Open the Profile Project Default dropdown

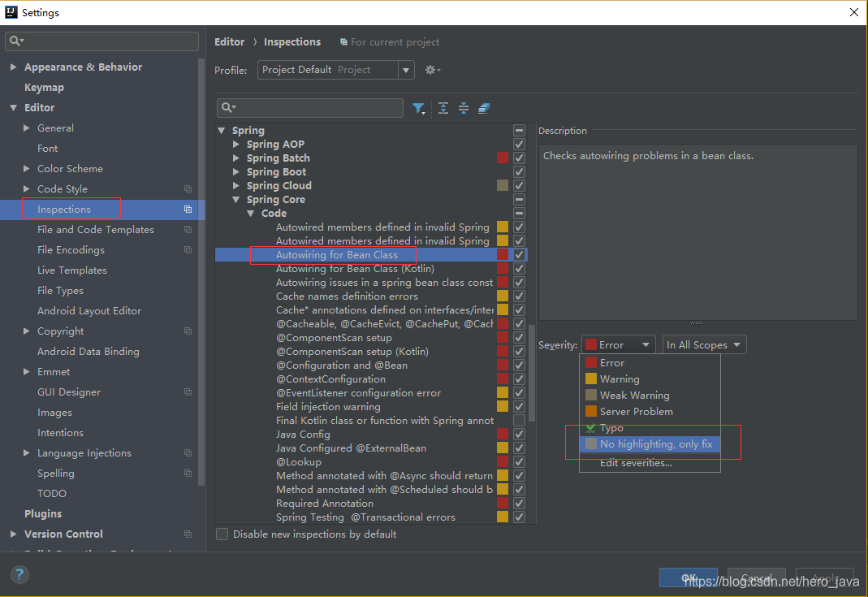coord(335,70)
